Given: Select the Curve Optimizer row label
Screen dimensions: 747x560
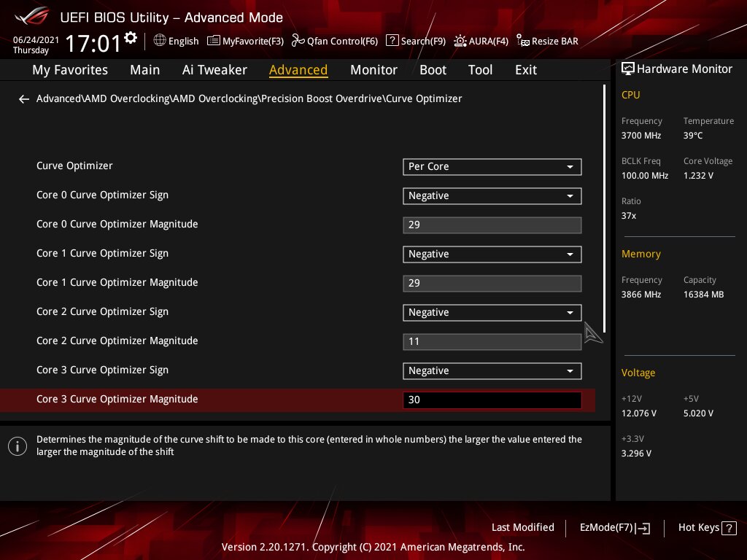Looking at the screenshot, I should pyautogui.click(x=75, y=166).
